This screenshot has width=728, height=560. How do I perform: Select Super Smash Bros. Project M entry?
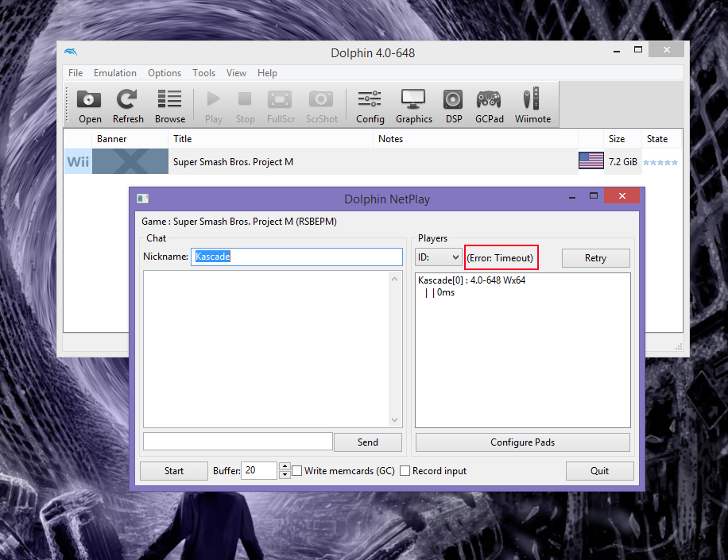click(x=233, y=161)
